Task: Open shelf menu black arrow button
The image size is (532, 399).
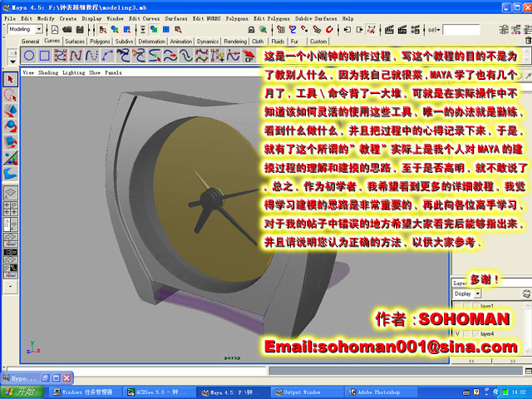Action: (12, 62)
